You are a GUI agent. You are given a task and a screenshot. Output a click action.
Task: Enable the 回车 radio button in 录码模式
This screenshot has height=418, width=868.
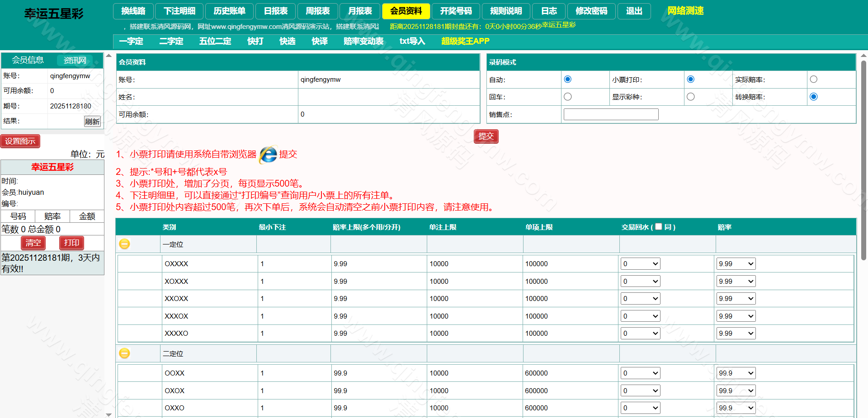click(x=568, y=96)
